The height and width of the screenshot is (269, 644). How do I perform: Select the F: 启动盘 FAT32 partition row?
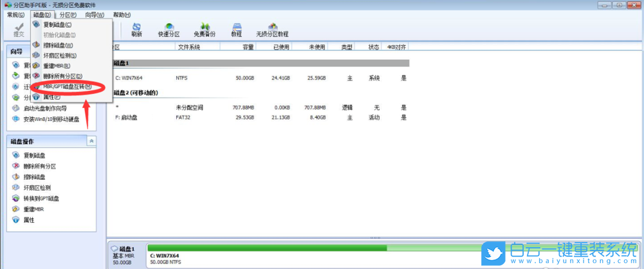coord(257,118)
